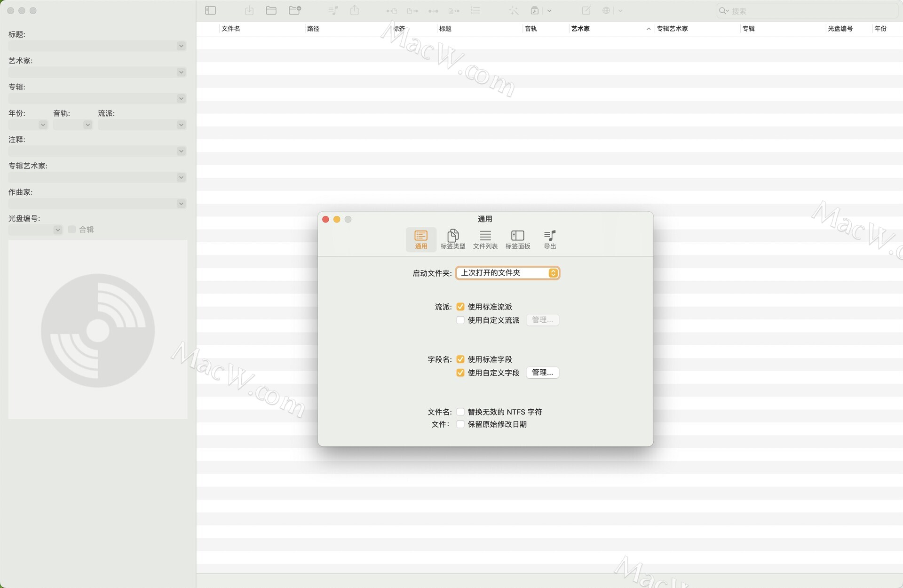Image resolution: width=903 pixels, height=588 pixels.
Task: Switch to the 标签类型 preferences tab
Action: pos(453,239)
